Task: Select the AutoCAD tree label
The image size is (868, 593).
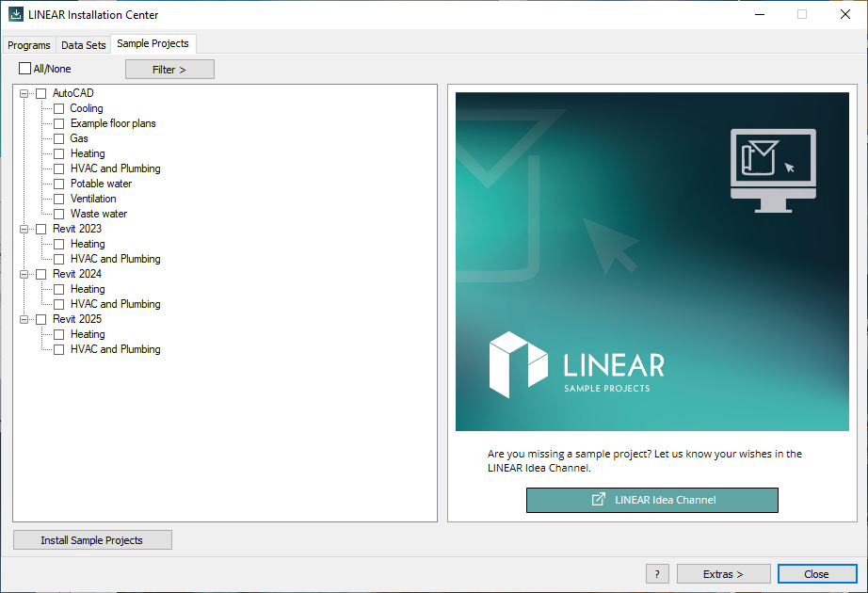Action: pos(73,93)
